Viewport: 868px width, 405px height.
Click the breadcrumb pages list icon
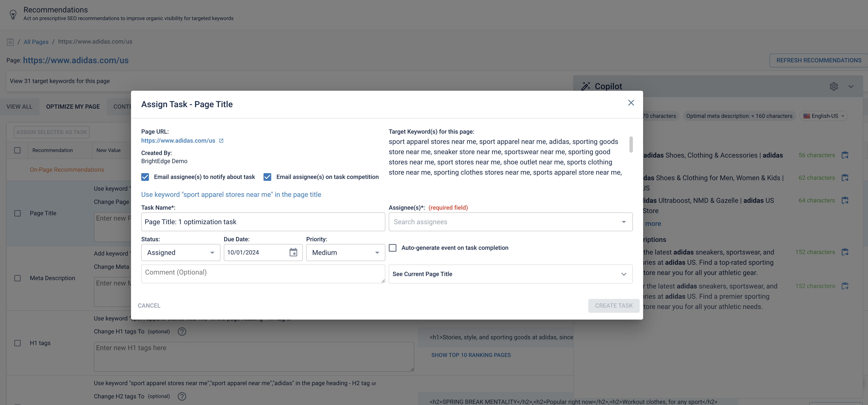(x=10, y=42)
